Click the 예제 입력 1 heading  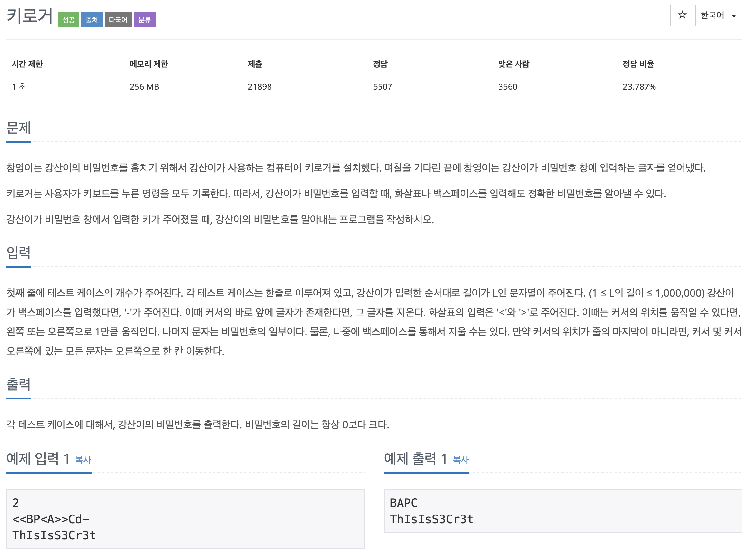[38, 459]
